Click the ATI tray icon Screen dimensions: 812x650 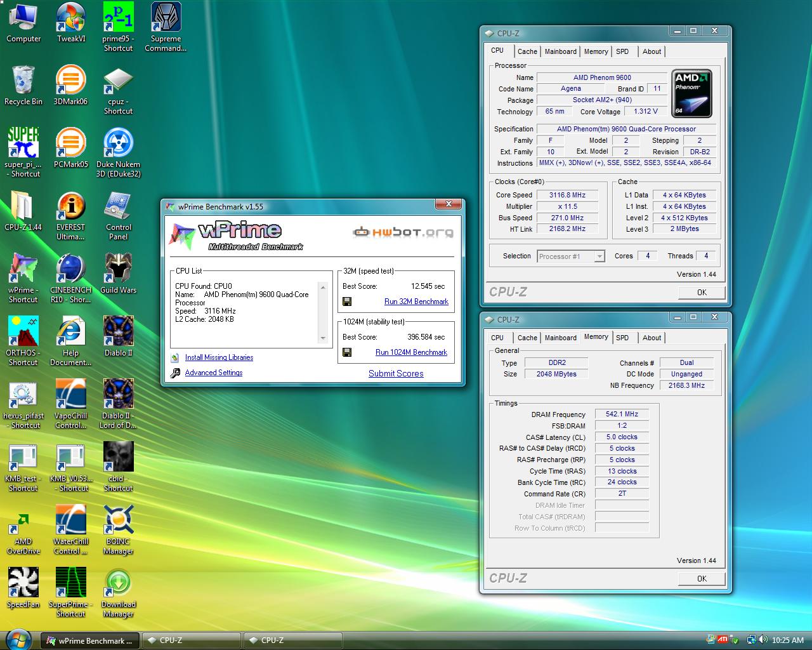[723, 639]
